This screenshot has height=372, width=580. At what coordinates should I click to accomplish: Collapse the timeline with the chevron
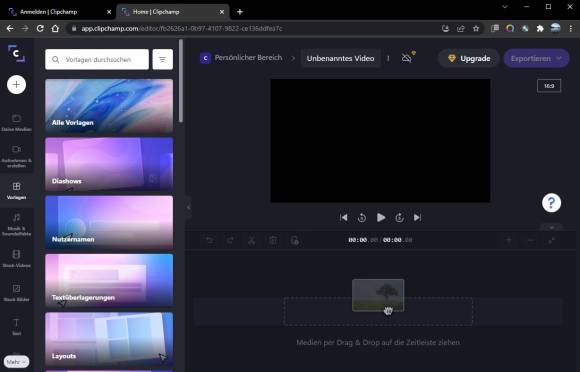pos(551,227)
